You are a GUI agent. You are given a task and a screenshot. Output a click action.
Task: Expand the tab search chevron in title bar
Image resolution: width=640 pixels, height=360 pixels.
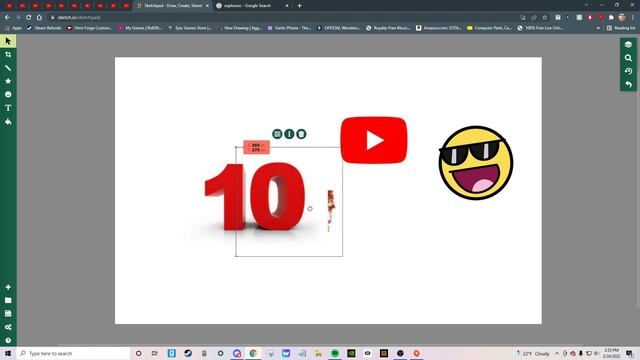[x=586, y=5]
